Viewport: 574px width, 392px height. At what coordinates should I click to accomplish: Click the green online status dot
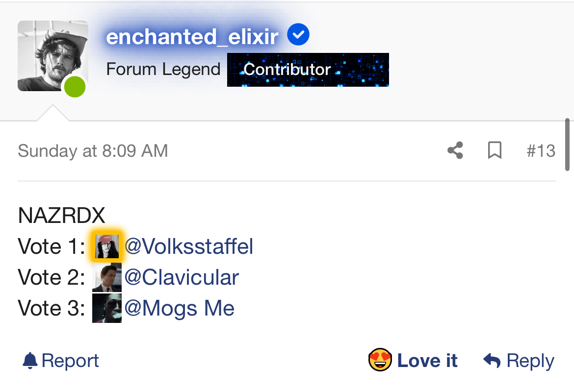tap(75, 87)
